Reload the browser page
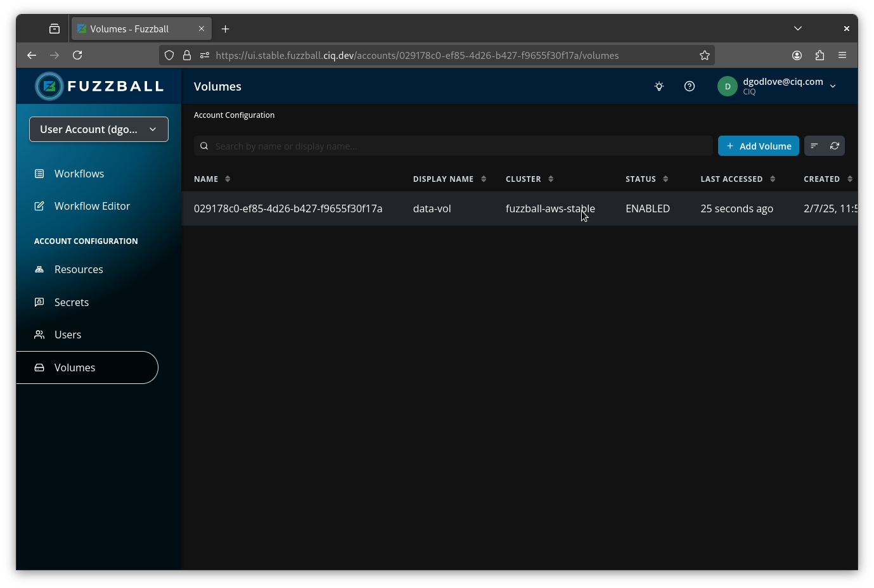 [77, 55]
